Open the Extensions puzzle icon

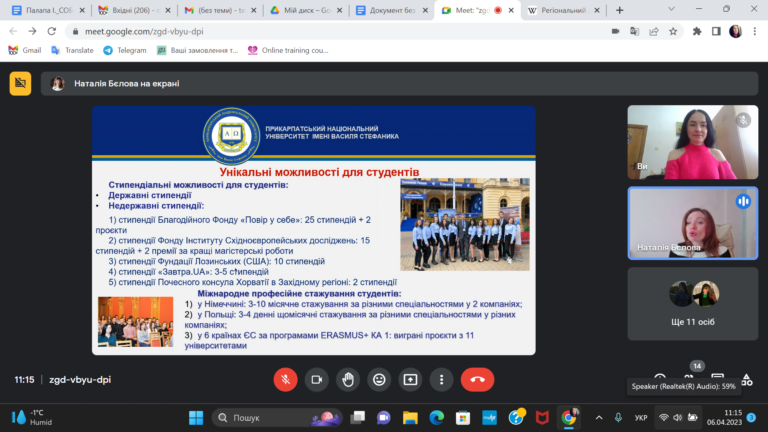696,31
